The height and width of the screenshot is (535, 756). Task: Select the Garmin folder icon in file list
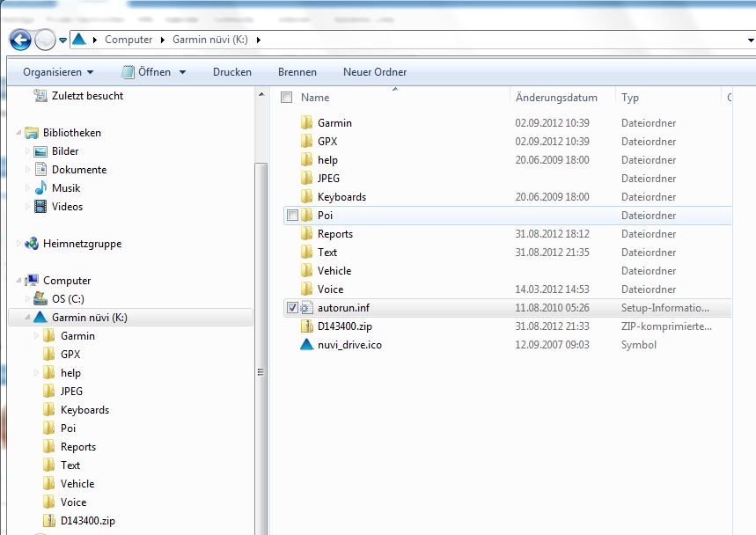point(306,122)
